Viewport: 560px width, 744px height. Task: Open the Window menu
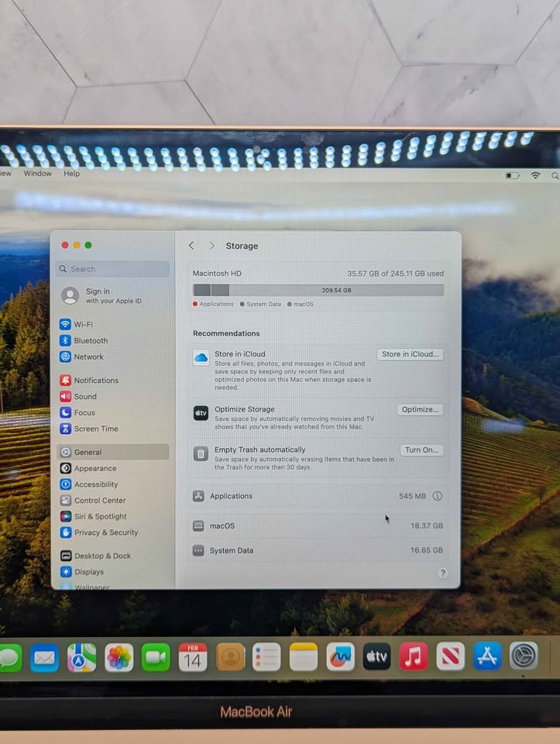(x=37, y=174)
